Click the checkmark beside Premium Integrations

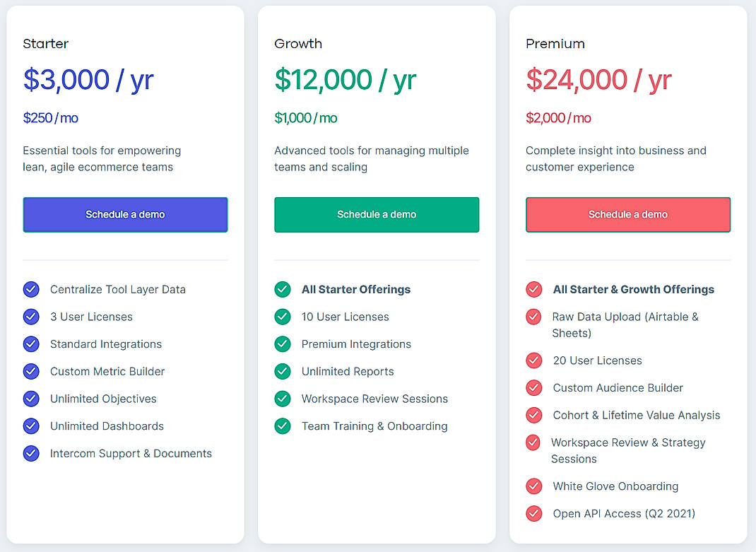283,344
